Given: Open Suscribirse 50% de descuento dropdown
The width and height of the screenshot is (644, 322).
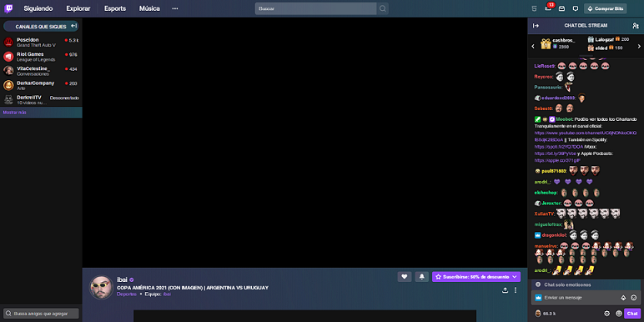Looking at the screenshot, I should (476, 277).
